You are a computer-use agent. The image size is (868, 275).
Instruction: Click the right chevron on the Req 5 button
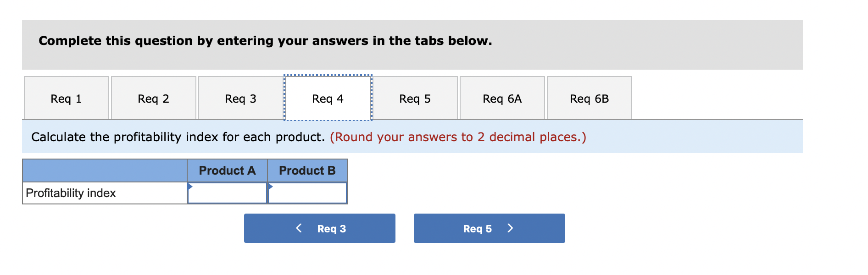click(510, 228)
